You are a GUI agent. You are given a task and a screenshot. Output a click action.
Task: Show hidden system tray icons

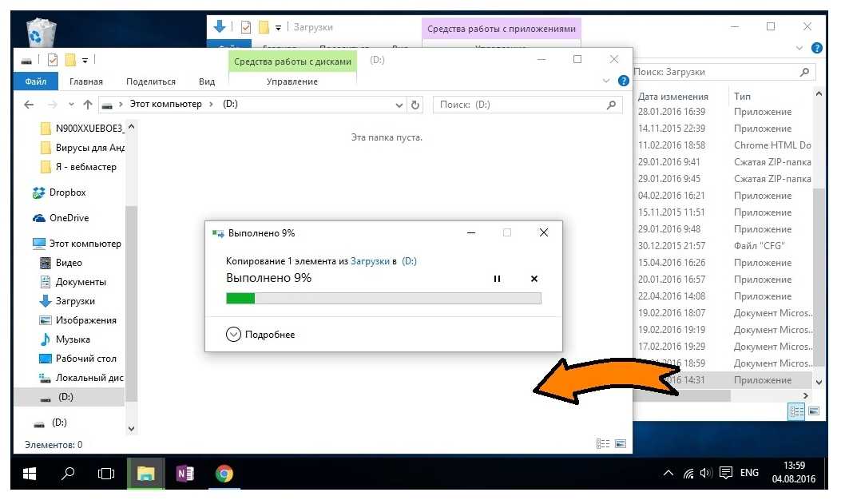(x=668, y=474)
